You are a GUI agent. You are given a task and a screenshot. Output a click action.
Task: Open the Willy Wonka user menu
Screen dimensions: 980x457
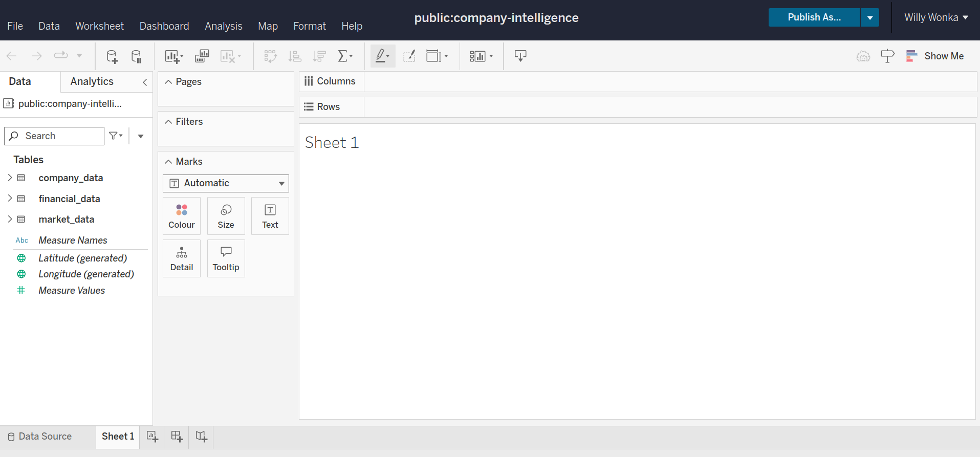point(936,17)
